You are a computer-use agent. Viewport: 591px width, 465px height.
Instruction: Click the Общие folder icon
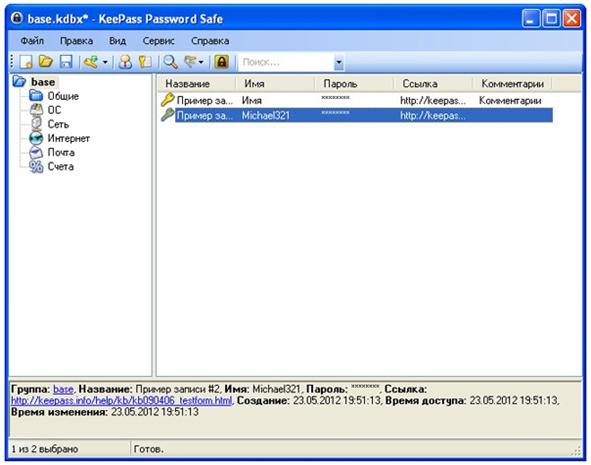36,96
